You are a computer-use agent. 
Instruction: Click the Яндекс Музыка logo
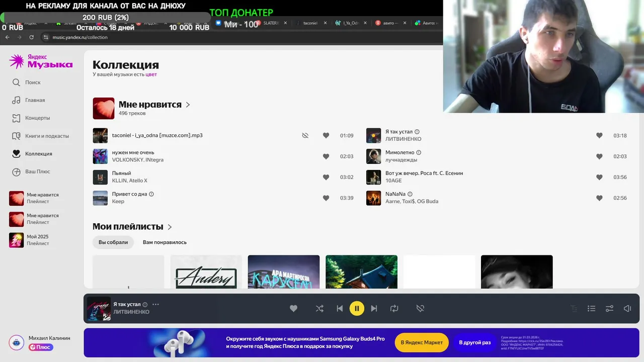[41, 61]
